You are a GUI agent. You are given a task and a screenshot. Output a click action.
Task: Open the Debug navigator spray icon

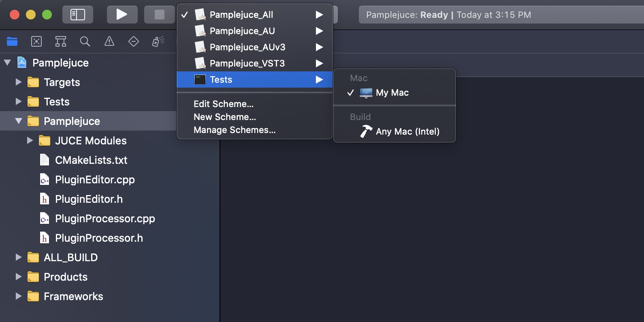pos(158,41)
